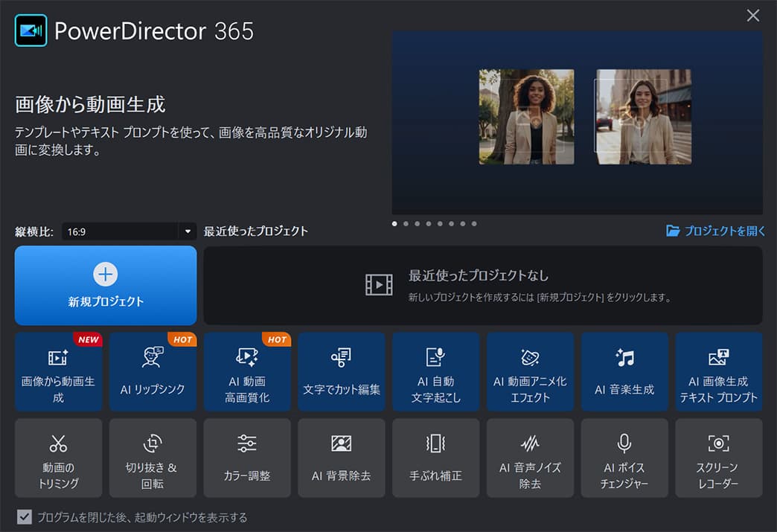The image size is (777, 532).
Task: Click the 最近使ったプロジェクト label
Action: click(256, 231)
